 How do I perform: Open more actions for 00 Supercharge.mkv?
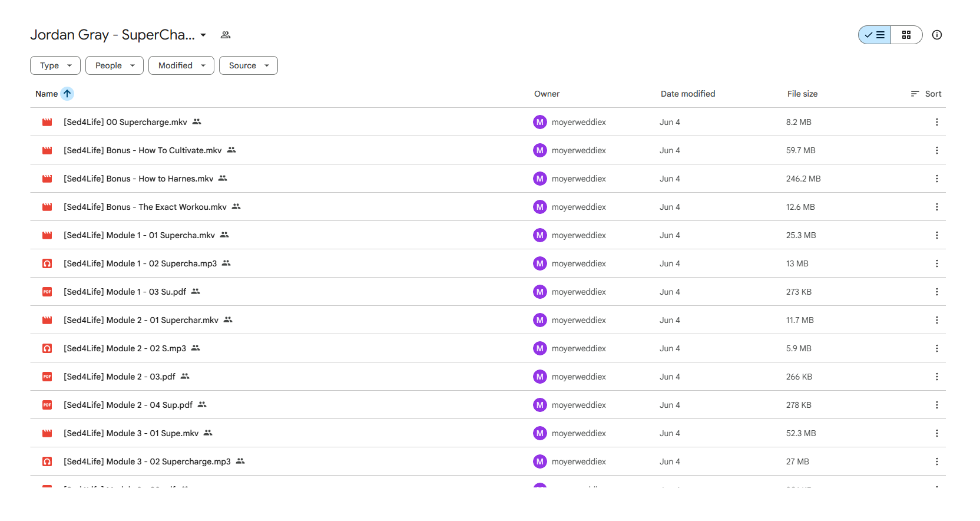[936, 122]
